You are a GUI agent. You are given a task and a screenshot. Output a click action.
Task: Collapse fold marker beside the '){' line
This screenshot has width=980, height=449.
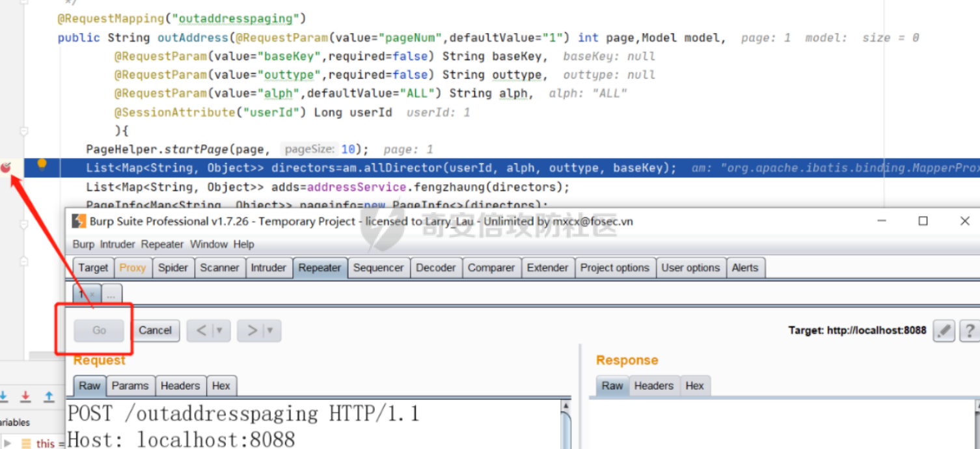click(x=24, y=131)
